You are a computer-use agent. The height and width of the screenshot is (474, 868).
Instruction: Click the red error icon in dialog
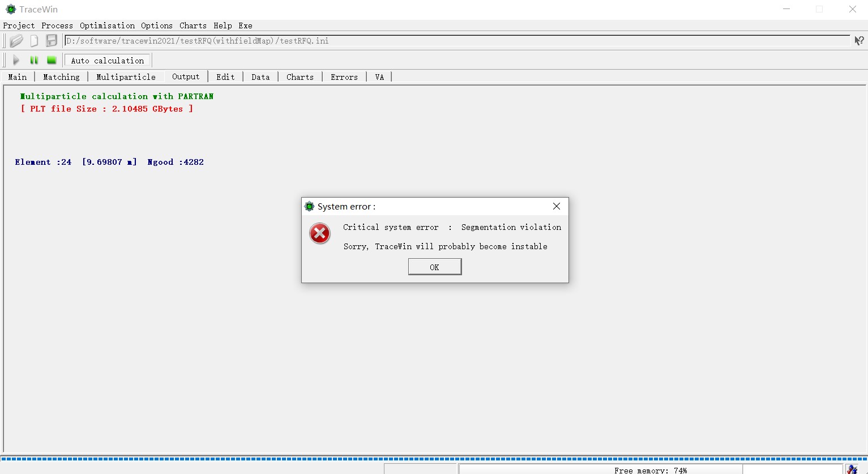(x=320, y=233)
